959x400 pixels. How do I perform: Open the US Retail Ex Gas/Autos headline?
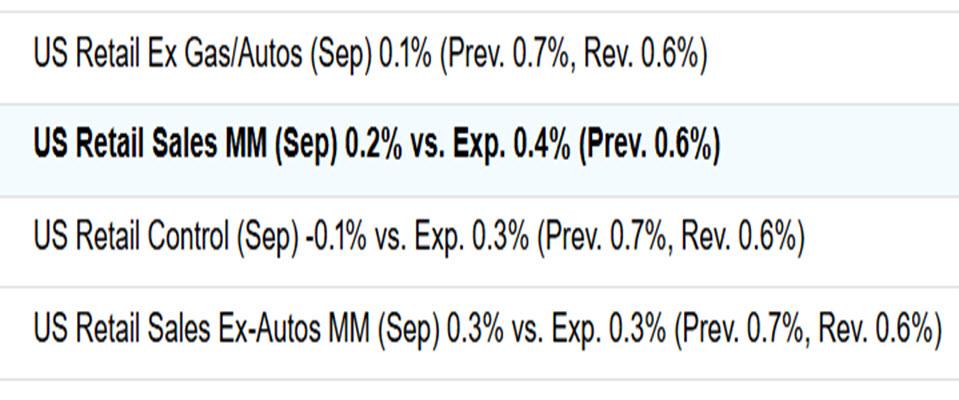pyautogui.click(x=370, y=56)
